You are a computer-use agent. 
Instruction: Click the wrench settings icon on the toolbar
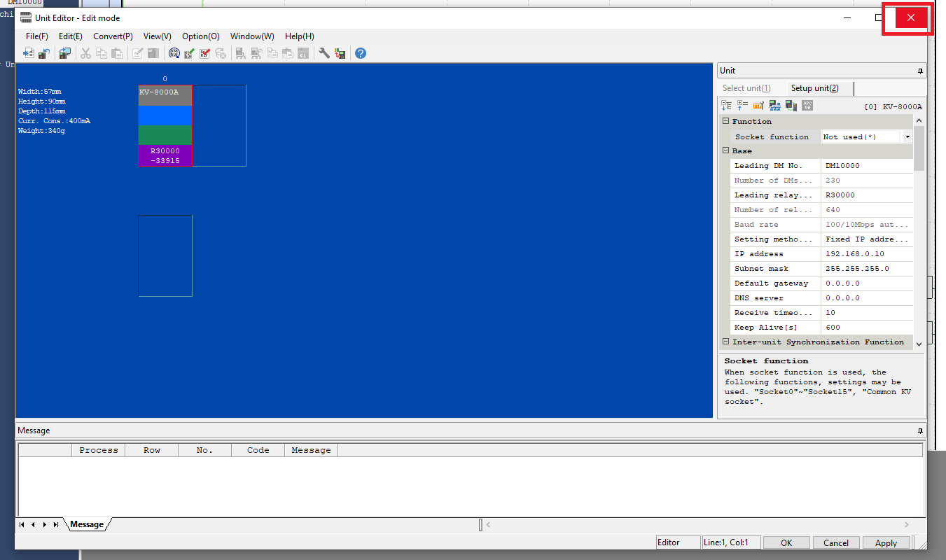pyautogui.click(x=324, y=53)
